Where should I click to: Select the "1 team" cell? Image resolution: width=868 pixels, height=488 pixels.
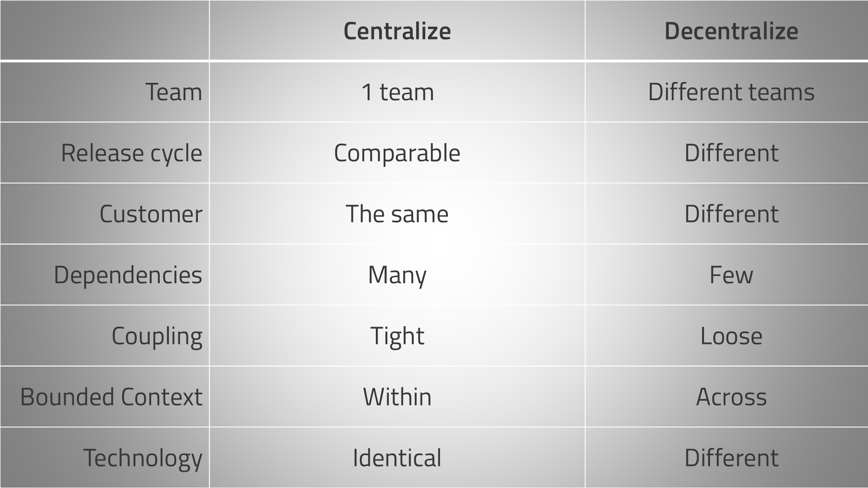[x=397, y=92]
